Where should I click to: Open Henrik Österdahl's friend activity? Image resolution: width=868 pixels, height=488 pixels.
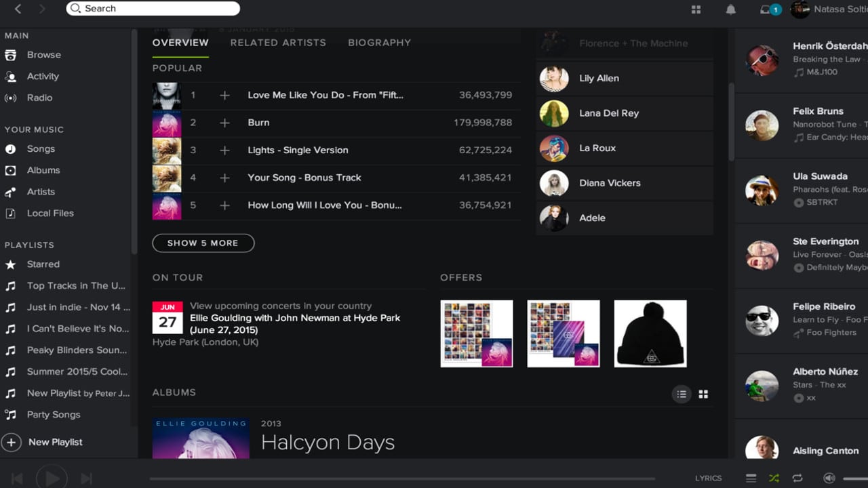[802, 60]
